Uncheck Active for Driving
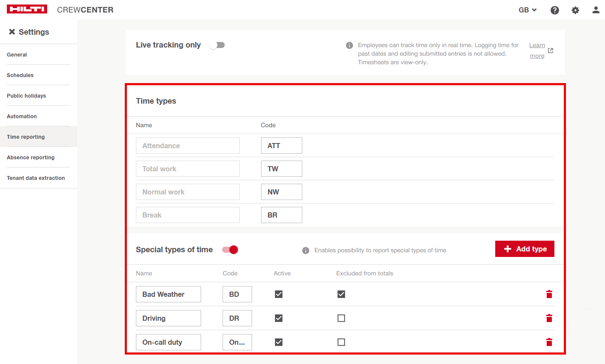 tap(279, 318)
